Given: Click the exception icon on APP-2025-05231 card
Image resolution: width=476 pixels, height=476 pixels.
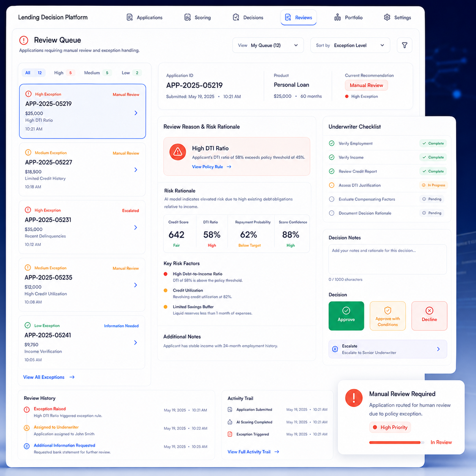Looking at the screenshot, I should click(28, 210).
